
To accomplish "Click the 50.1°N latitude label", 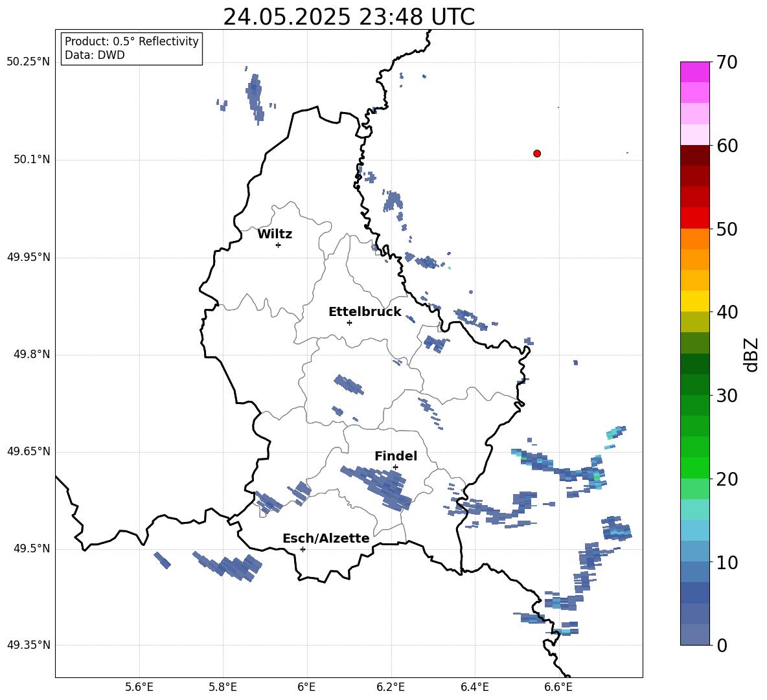I will pyautogui.click(x=32, y=160).
